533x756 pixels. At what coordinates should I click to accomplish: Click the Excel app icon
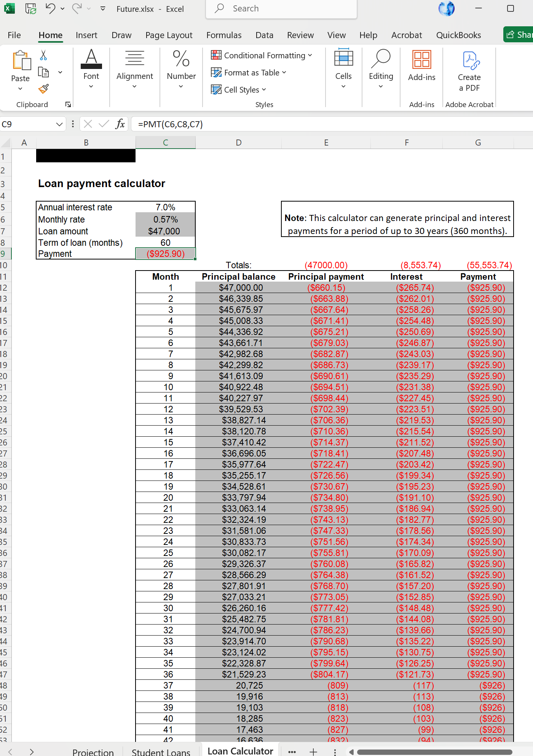click(9, 8)
